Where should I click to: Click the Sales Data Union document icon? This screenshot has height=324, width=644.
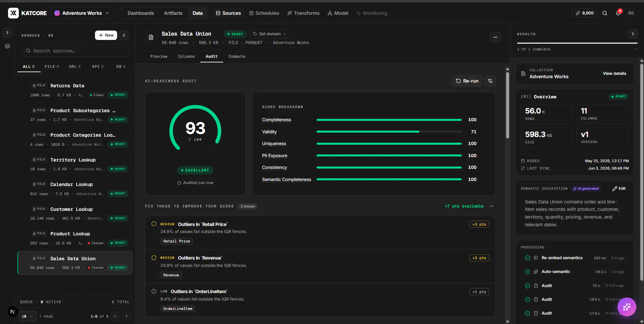[x=151, y=37]
